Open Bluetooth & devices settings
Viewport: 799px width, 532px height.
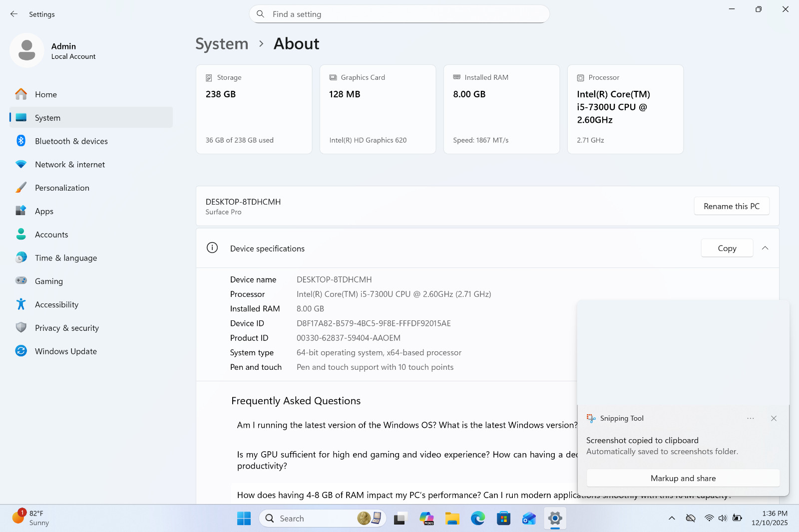point(91,141)
